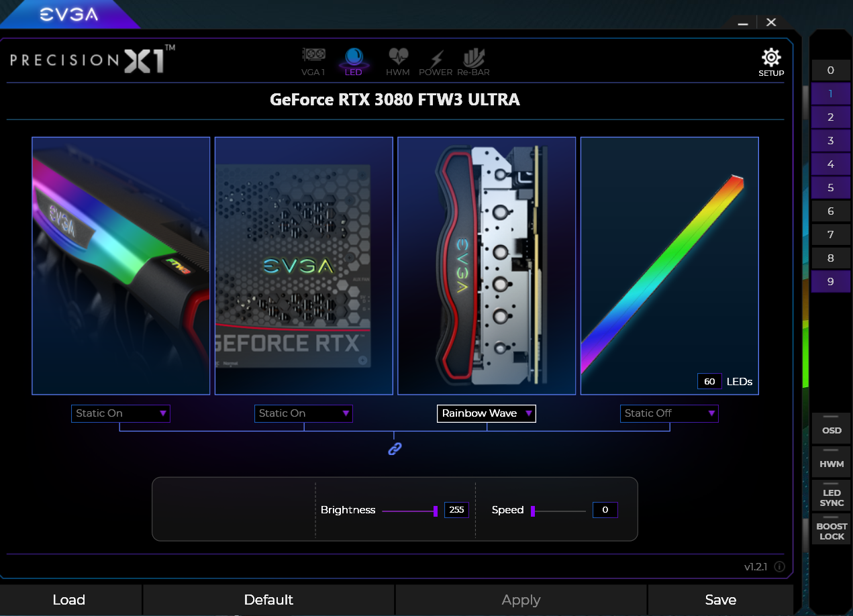The image size is (853, 616).
Task: Select profile slot 1
Action: (x=830, y=94)
